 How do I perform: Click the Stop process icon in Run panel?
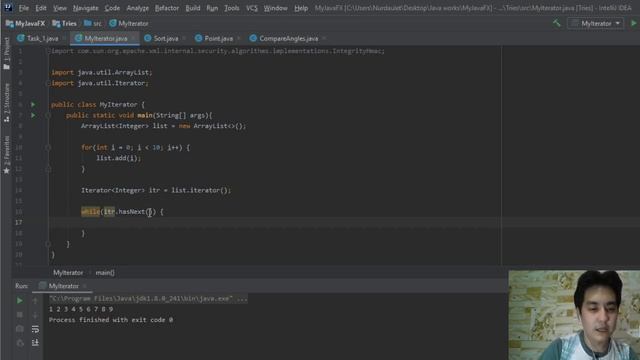coord(20,315)
